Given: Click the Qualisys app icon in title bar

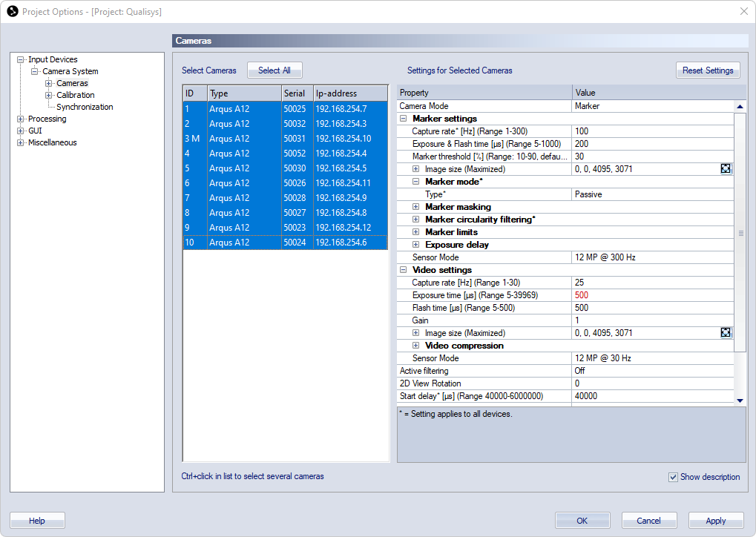Looking at the screenshot, I should tap(13, 11).
